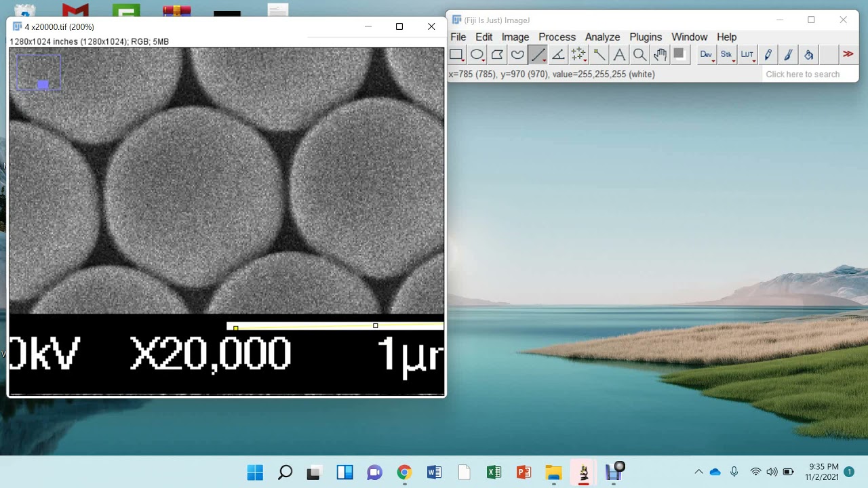
Task: Focus the 'Click here to search' field
Action: point(810,75)
